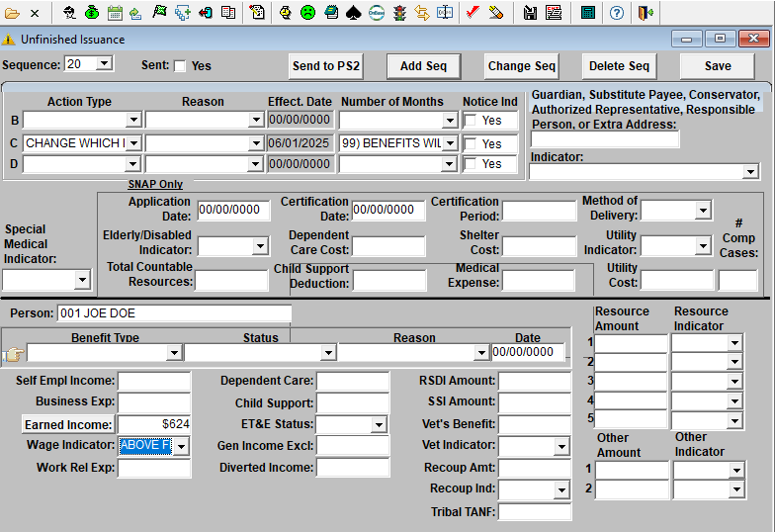Click the Self Empl Income field
775x532 pixels.
pyautogui.click(x=154, y=382)
